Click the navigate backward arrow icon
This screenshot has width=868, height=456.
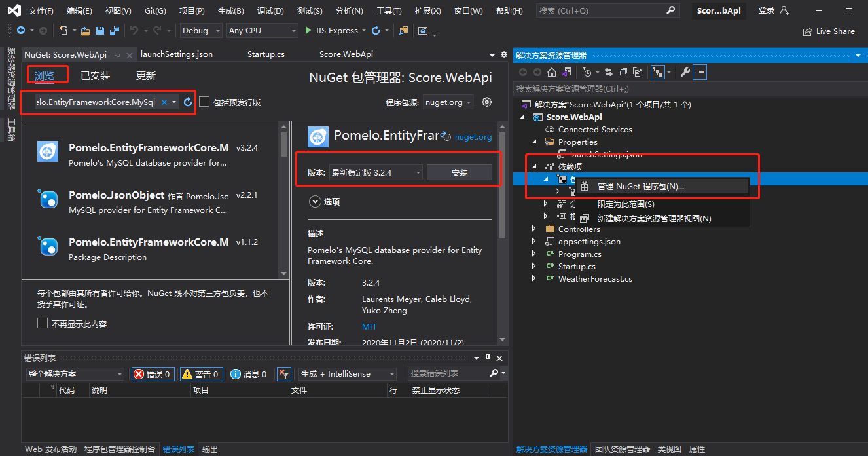tap(21, 31)
